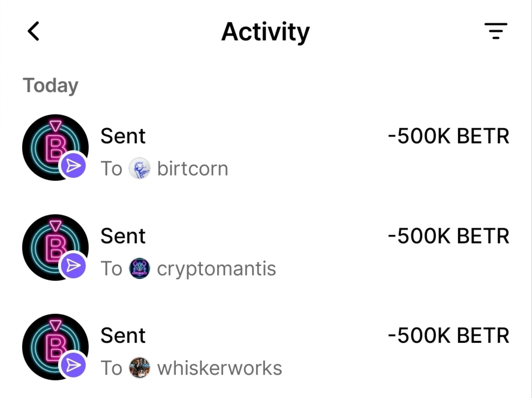Click purple send badge on cryptomantis transaction
The width and height of the screenshot is (532, 398).
coord(73,266)
